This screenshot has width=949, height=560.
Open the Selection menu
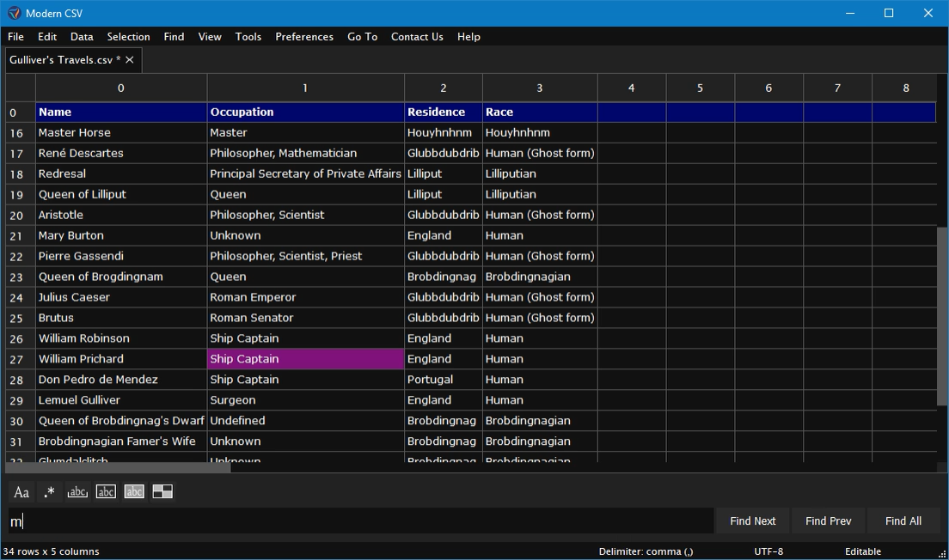[x=128, y=37]
